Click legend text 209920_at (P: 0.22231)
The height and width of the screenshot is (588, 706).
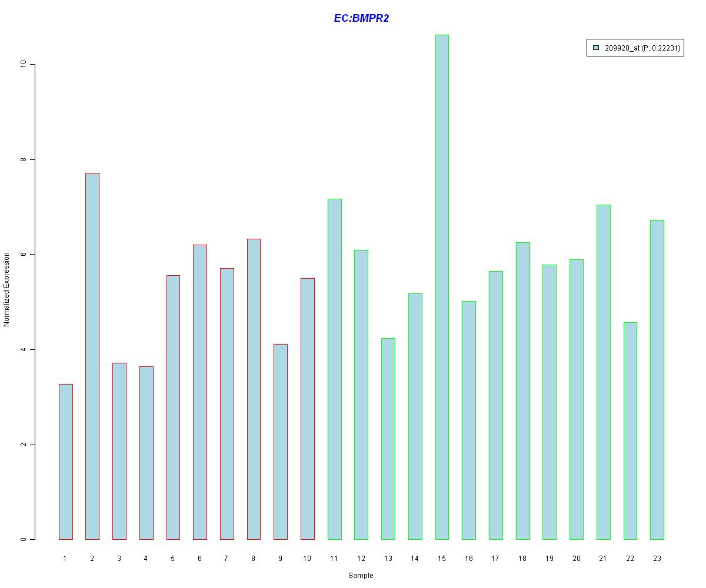(642, 48)
